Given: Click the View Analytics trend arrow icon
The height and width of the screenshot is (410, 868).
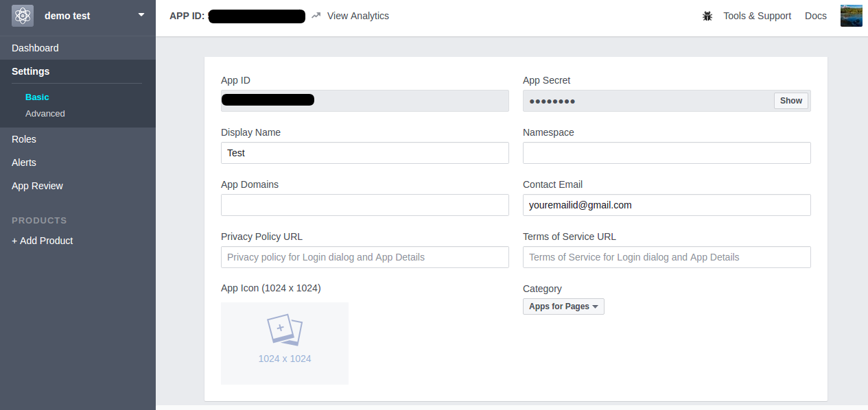Looking at the screenshot, I should (x=316, y=16).
